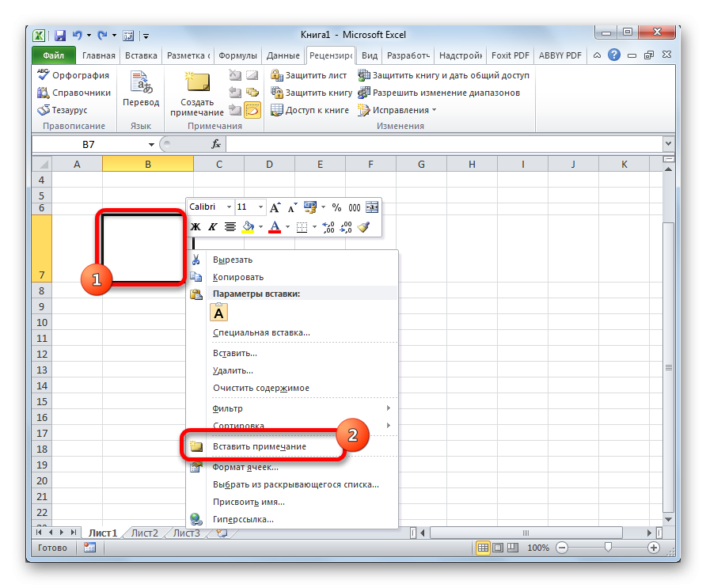
Task: Switch to the Формулы tab
Action: [237, 55]
